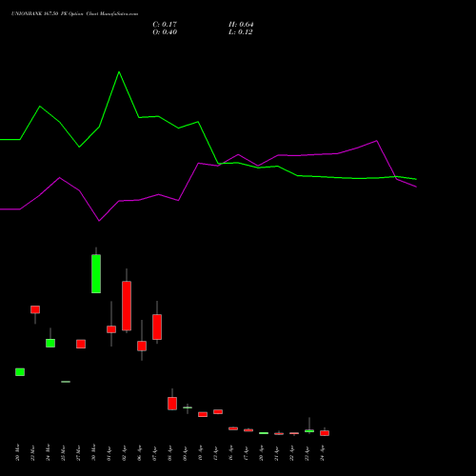Viewport: 476px width, 476px height.
Task: Click the 07 Apr date label
Action: [x=154, y=452]
